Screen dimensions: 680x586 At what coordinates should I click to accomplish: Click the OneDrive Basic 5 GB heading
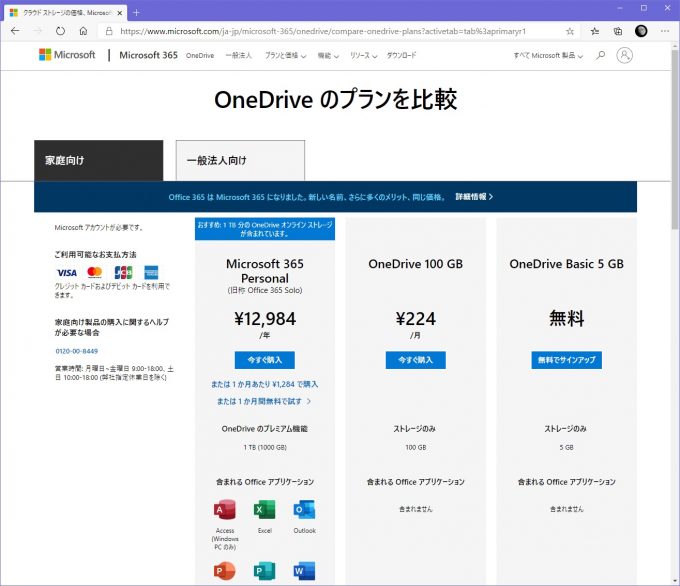pyautogui.click(x=566, y=264)
